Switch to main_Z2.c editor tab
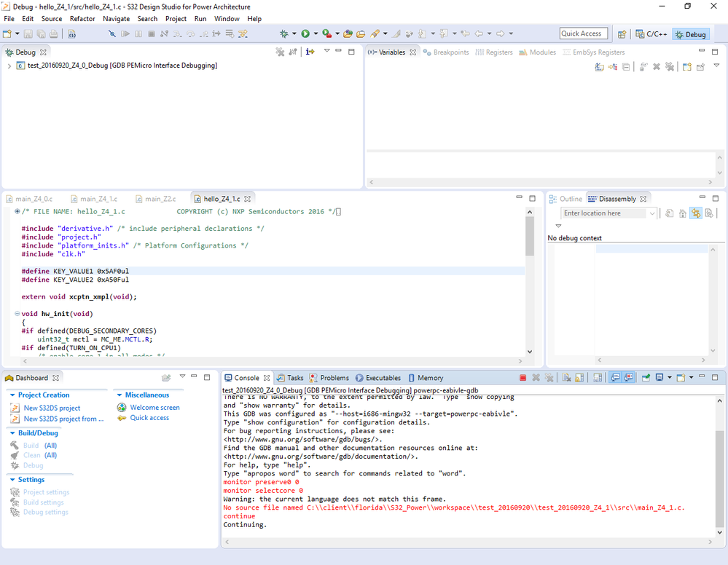The height and width of the screenshot is (565, 728). pyautogui.click(x=155, y=199)
